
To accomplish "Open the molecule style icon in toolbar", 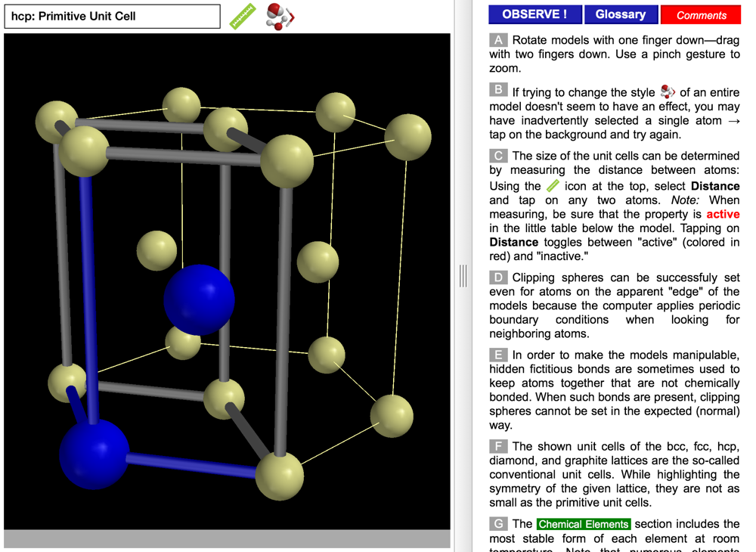I will [280, 17].
